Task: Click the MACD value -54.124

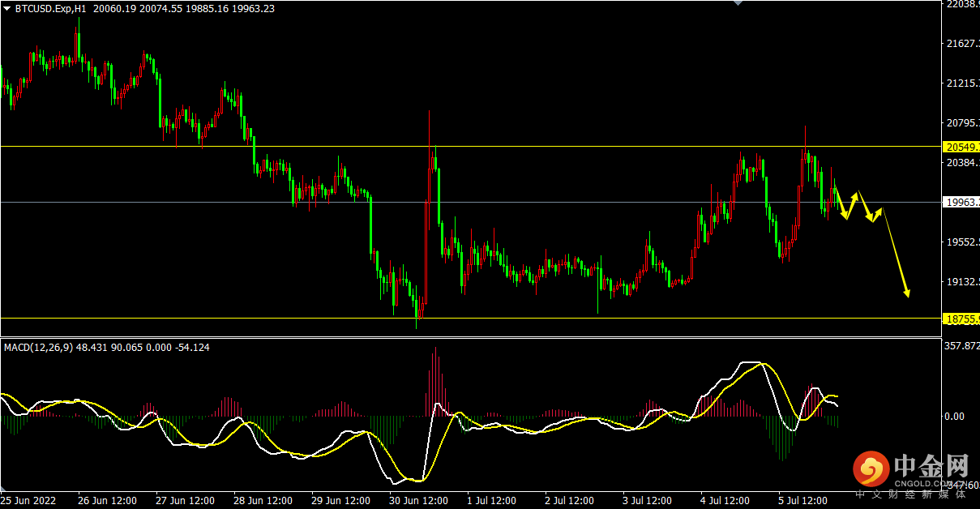Action: coord(193,347)
